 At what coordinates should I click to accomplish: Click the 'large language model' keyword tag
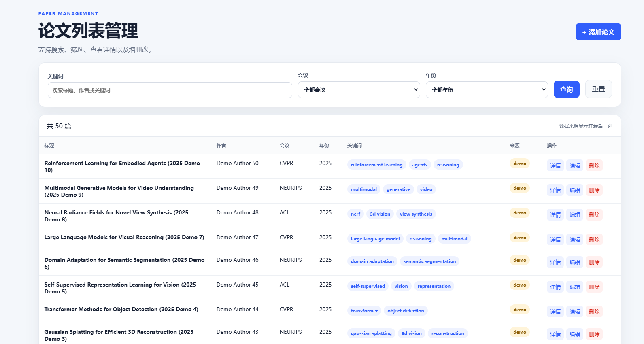[375, 239]
